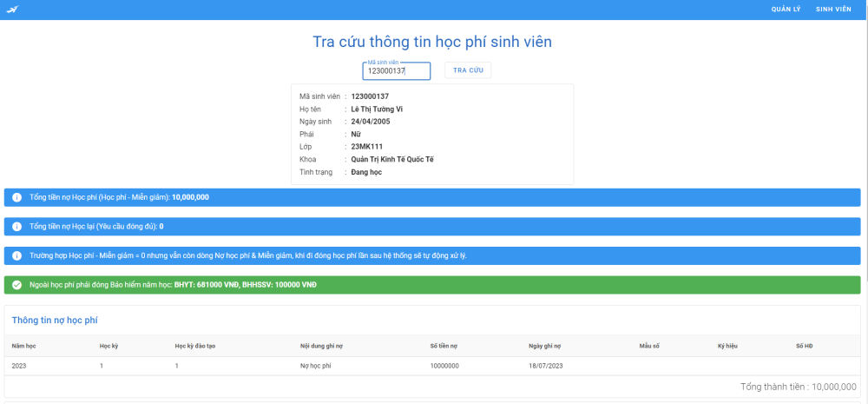Click the 10000000 debt amount cell
The image size is (868, 404).
tap(444, 367)
